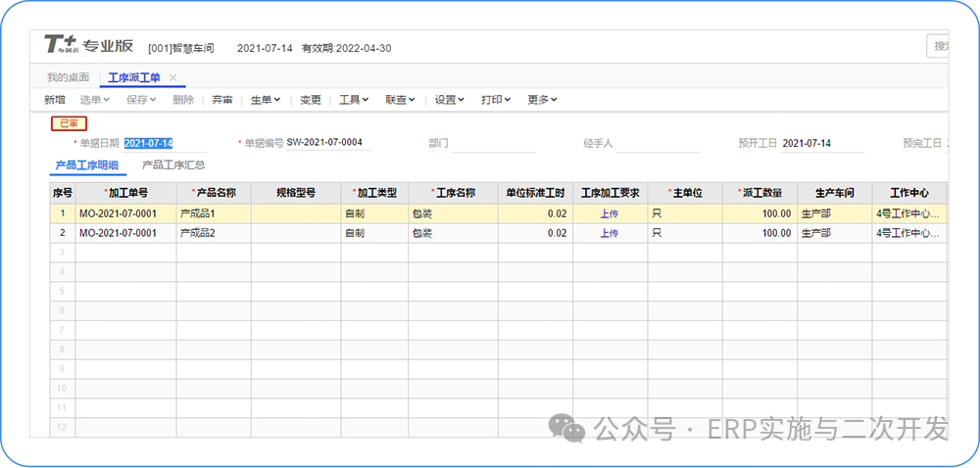Click the 预开工日 date field
The width and height of the screenshot is (980, 468).
coord(821,144)
